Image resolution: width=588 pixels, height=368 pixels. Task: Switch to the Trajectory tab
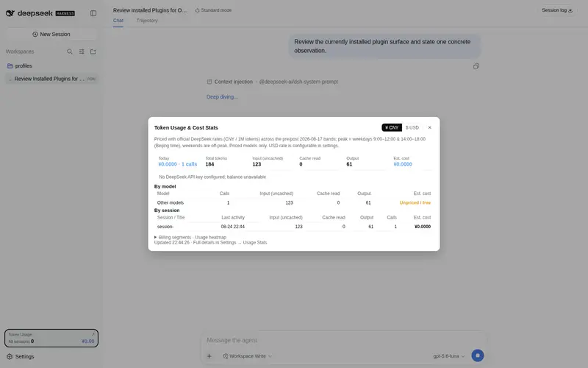[147, 21]
